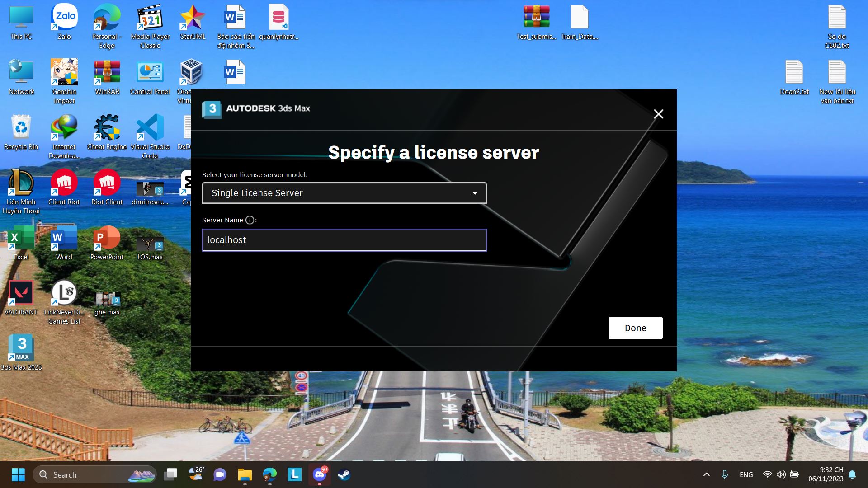Click the Done button
This screenshot has width=868, height=488.
(x=635, y=328)
